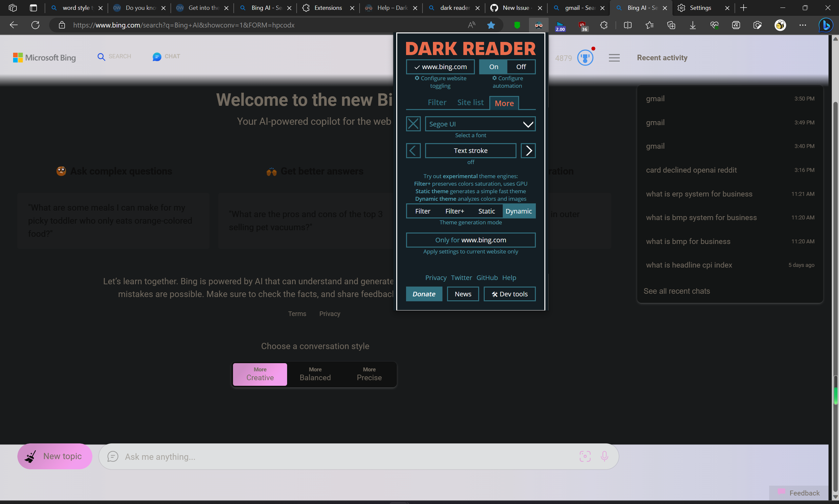839x504 pixels.
Task: Disable the custom font checkbox
Action: (x=413, y=123)
